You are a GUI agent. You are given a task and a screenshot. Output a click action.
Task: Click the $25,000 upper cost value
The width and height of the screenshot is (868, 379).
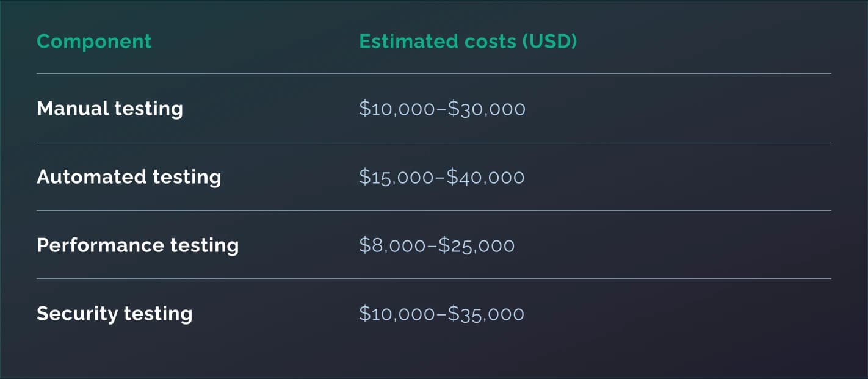pyautogui.click(x=477, y=246)
